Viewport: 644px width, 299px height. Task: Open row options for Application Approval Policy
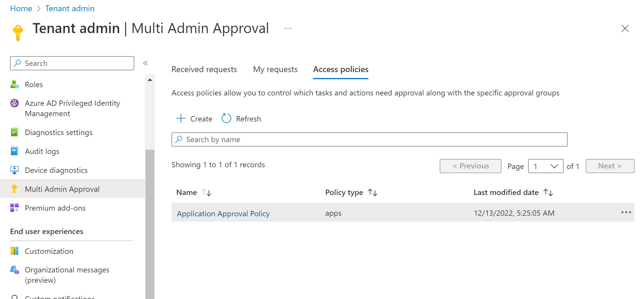coord(626,212)
